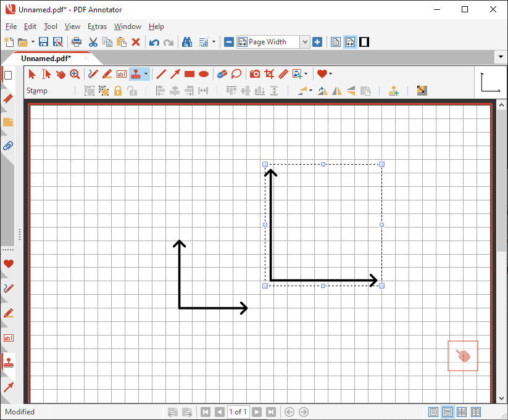Click the Crop tool icon
The width and height of the screenshot is (508, 420).
pyautogui.click(x=269, y=74)
